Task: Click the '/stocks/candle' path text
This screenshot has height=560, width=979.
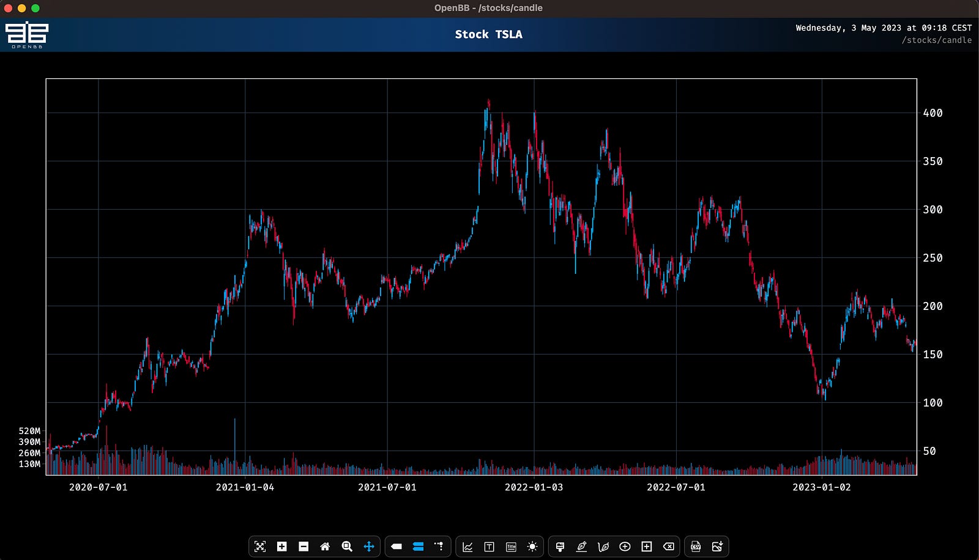Action: [937, 40]
